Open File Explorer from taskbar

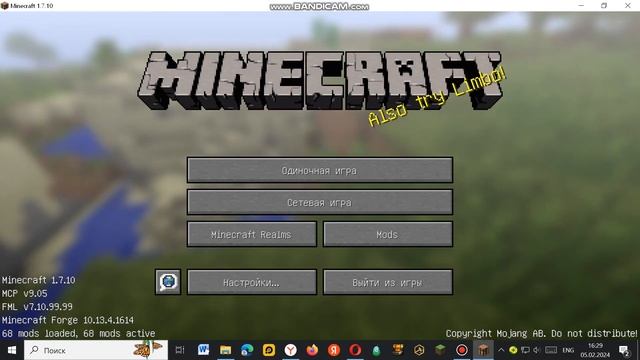pos(225,350)
